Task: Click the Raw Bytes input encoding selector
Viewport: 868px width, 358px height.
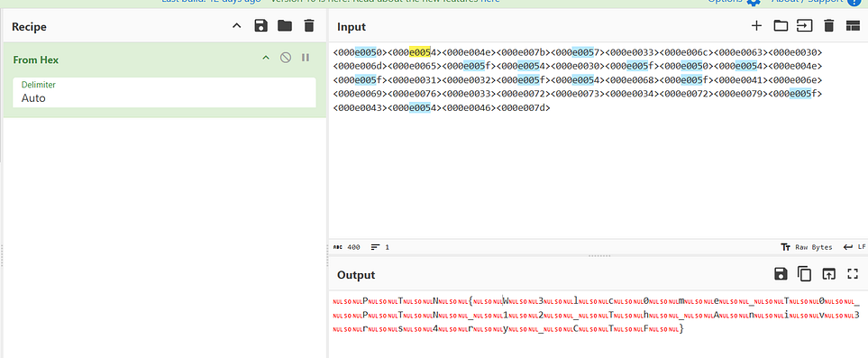Action: (807, 247)
